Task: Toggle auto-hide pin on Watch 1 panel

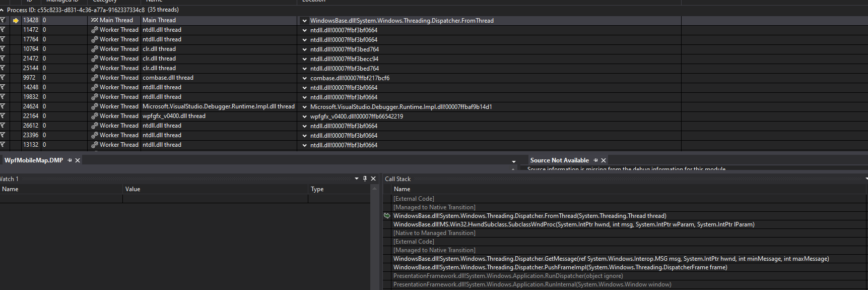Action: pos(365,179)
